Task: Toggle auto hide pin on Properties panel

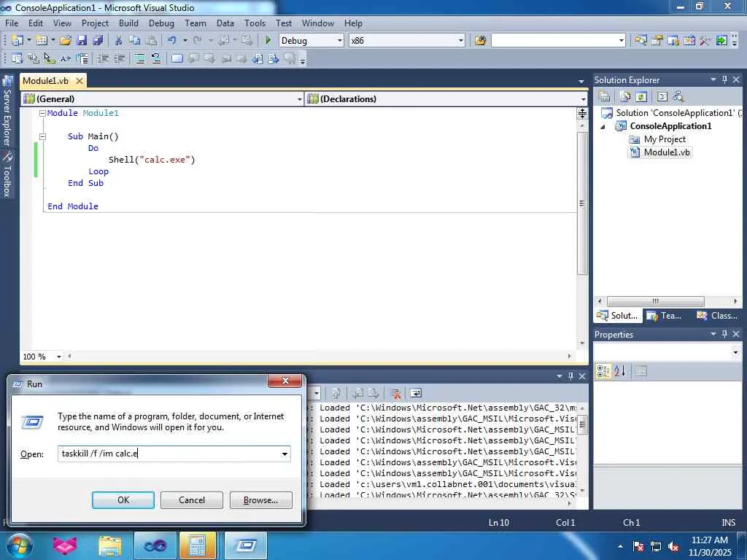Action: tap(724, 334)
